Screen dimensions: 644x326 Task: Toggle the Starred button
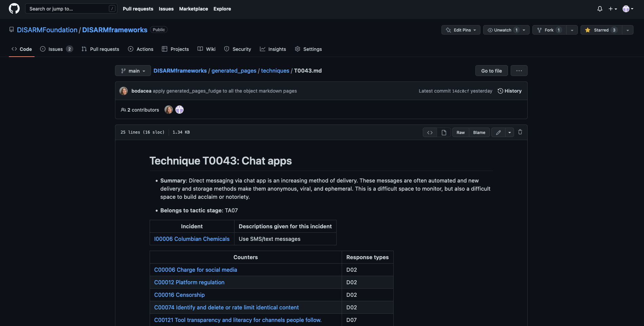[601, 30]
